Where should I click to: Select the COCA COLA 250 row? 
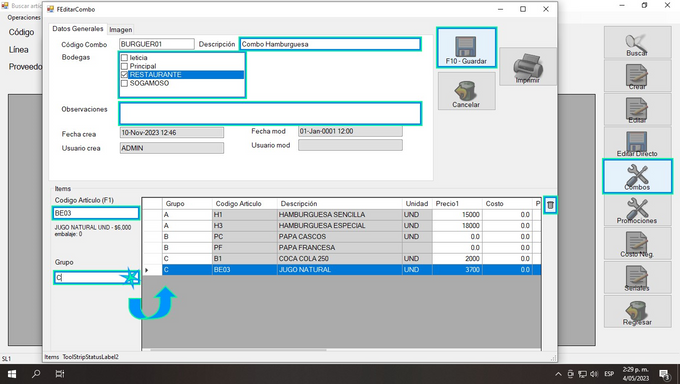point(342,259)
